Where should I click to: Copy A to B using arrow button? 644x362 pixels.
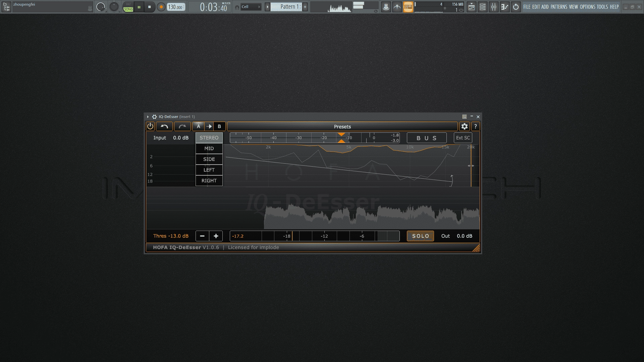[209, 126]
